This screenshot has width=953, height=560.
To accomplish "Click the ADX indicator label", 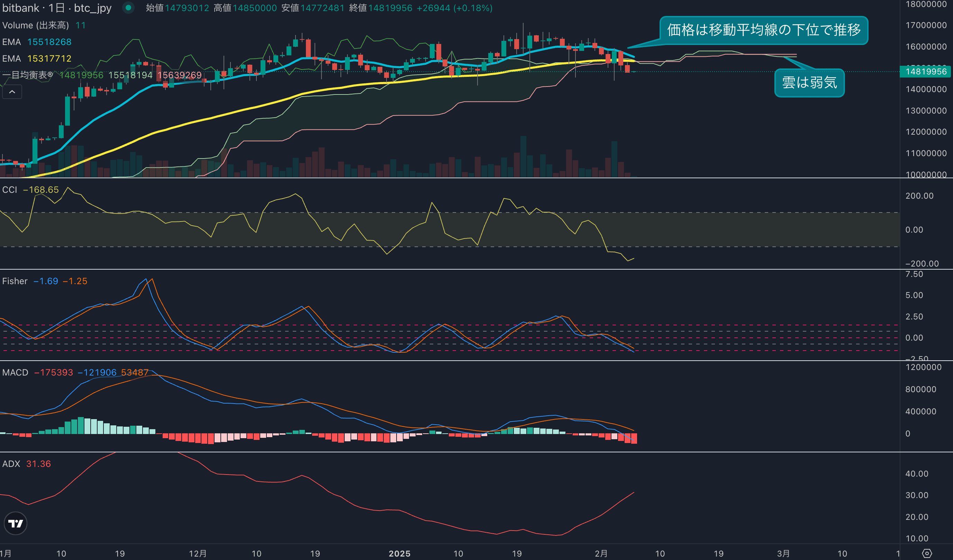I will pyautogui.click(x=11, y=464).
